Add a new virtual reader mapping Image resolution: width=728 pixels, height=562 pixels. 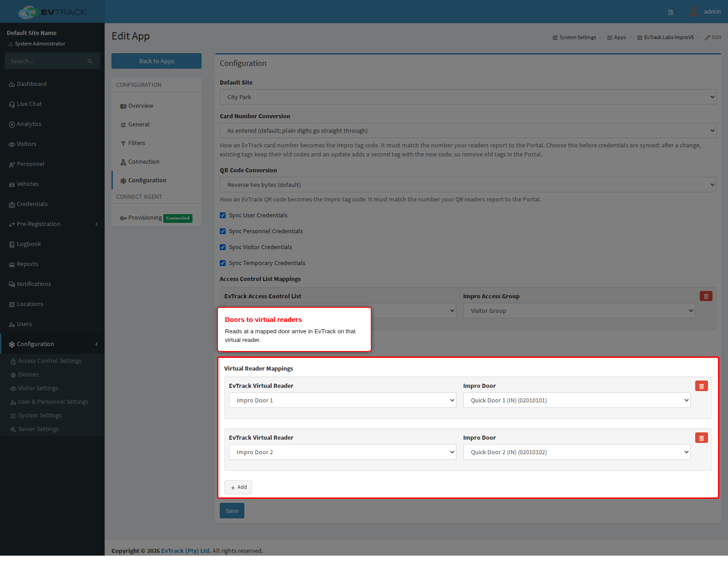coord(238,487)
